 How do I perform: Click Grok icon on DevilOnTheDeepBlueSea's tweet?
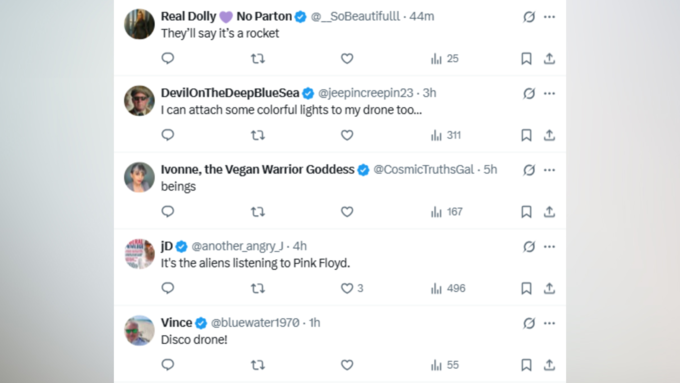pyautogui.click(x=529, y=93)
